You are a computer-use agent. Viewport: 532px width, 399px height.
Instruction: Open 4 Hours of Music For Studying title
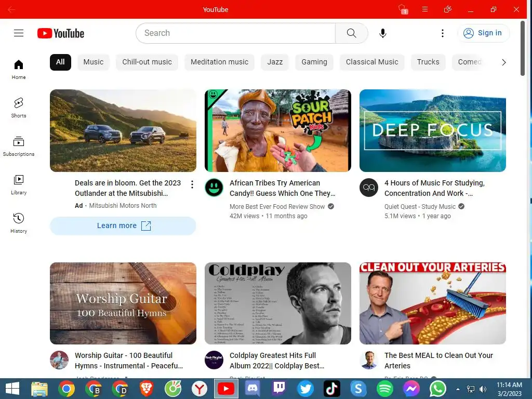pyautogui.click(x=435, y=188)
